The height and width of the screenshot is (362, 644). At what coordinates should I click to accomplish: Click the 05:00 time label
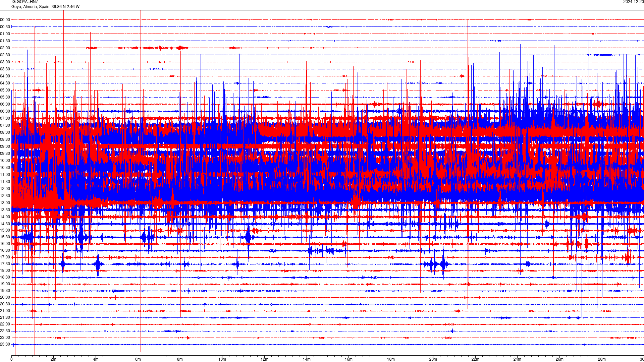click(5, 90)
